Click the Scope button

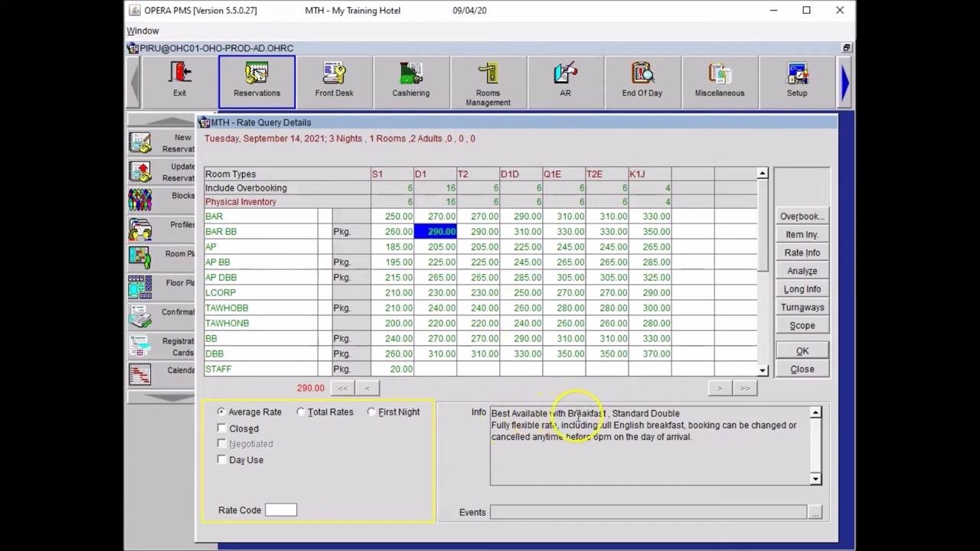coord(802,326)
